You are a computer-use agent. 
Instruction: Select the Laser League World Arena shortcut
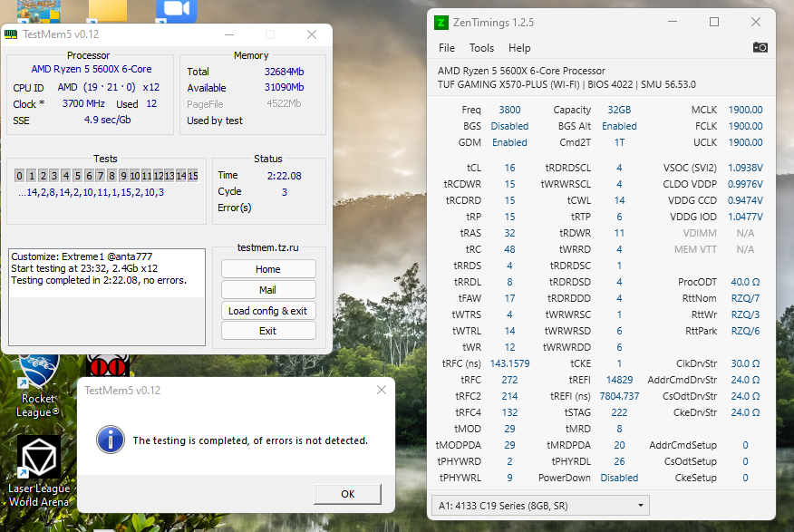pyautogui.click(x=39, y=472)
